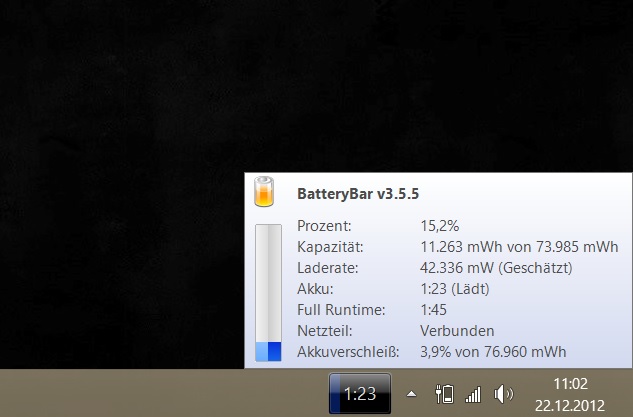Viewport: 633px width, 417px height.
Task: Open the network signal tray icon
Action: point(473,394)
